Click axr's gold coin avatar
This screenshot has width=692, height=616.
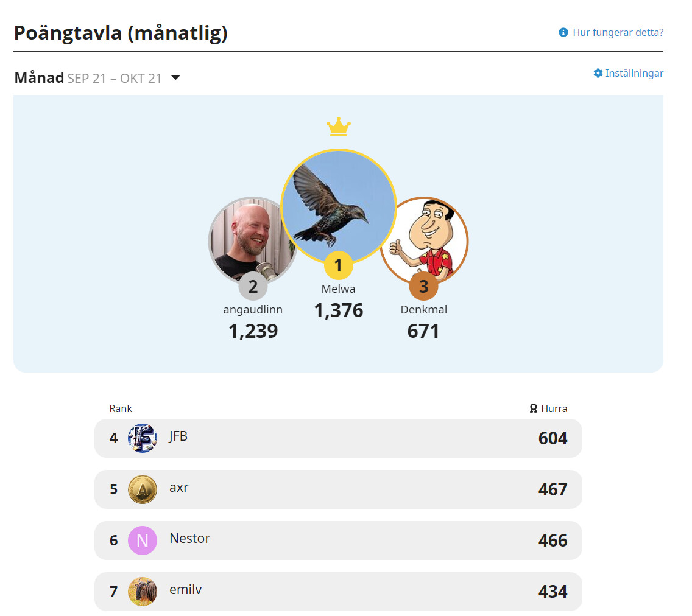143,489
